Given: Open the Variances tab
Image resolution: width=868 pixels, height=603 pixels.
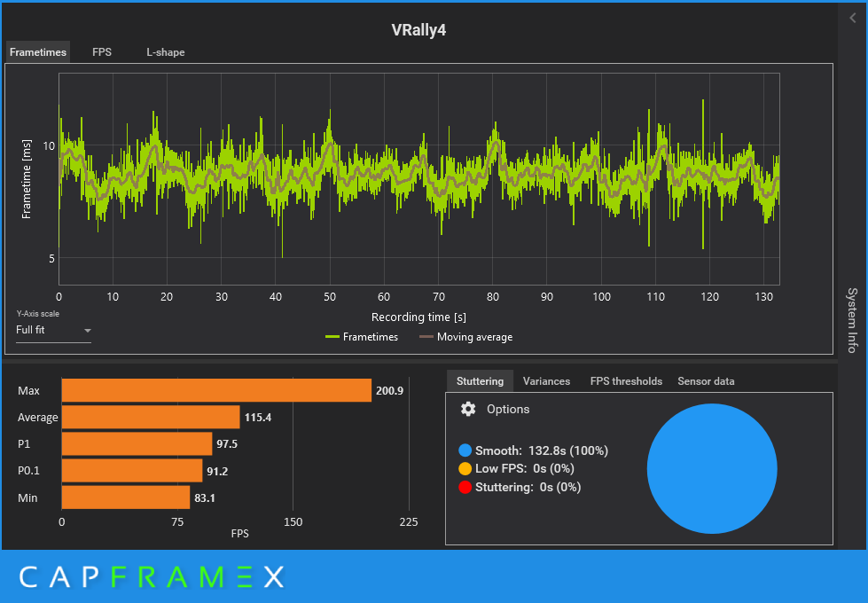Looking at the screenshot, I should [546, 381].
